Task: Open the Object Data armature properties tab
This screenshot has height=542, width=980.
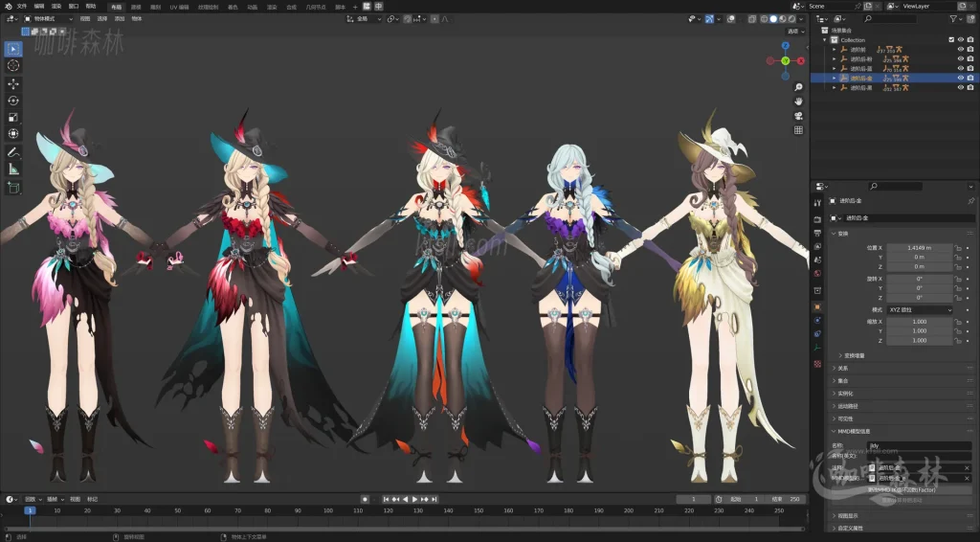Action: click(x=817, y=348)
